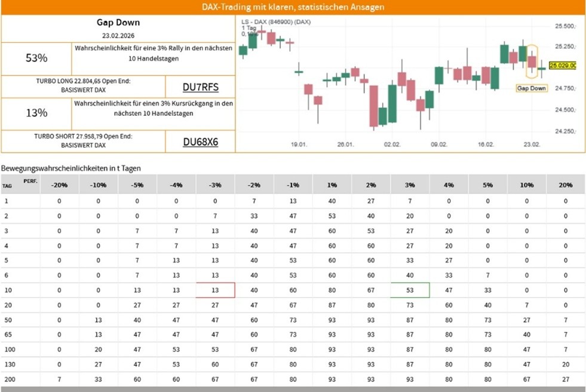Click the green-outlined 53 table cell
Image resolution: width=586 pixels, height=392 pixels.
pyautogui.click(x=410, y=290)
